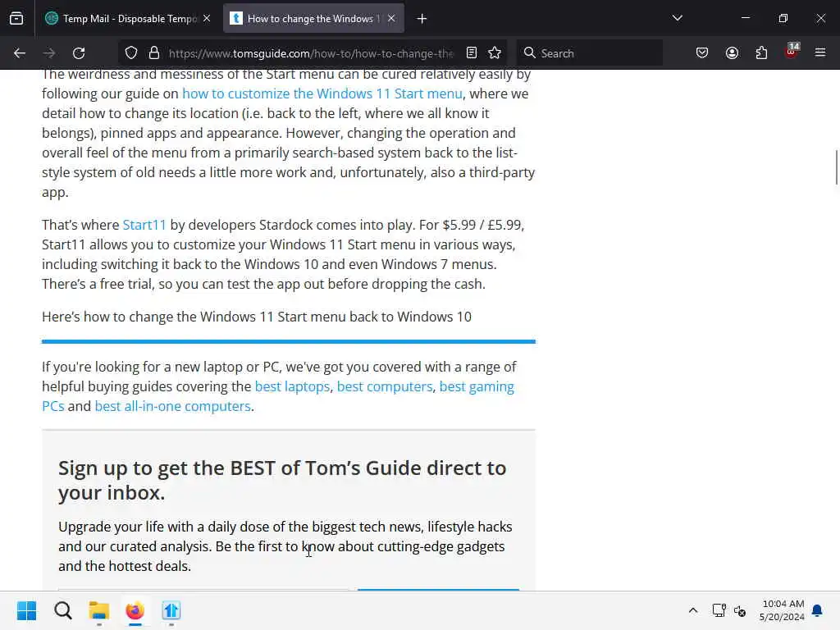Open the tracking protection shield icon

coord(131,52)
